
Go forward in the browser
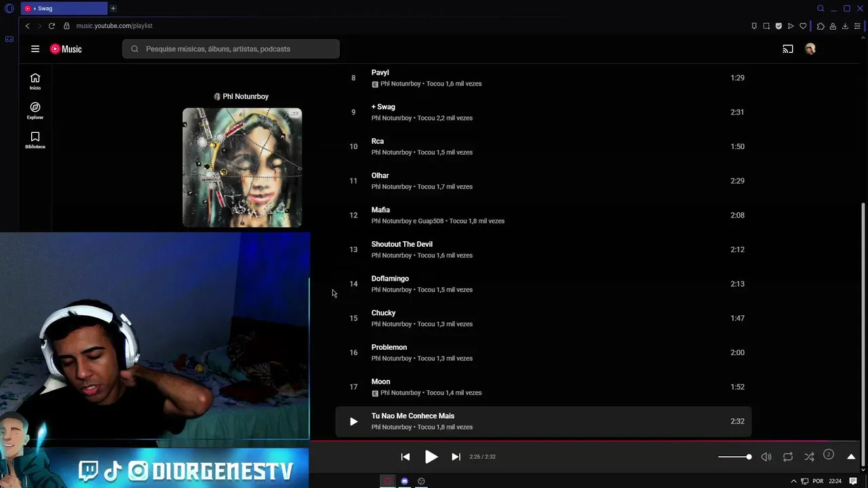click(39, 26)
